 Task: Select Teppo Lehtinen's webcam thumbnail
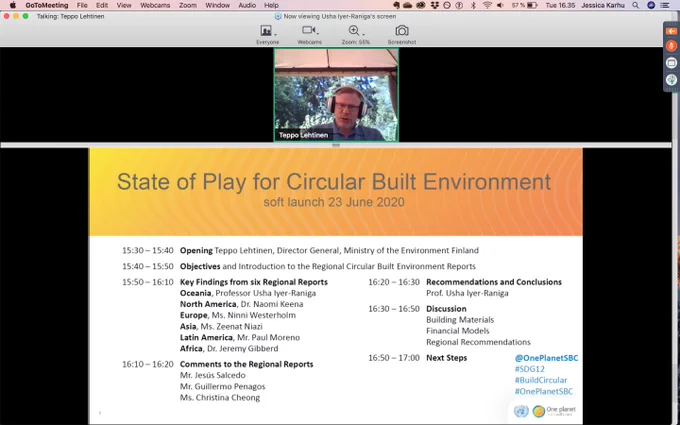click(336, 95)
